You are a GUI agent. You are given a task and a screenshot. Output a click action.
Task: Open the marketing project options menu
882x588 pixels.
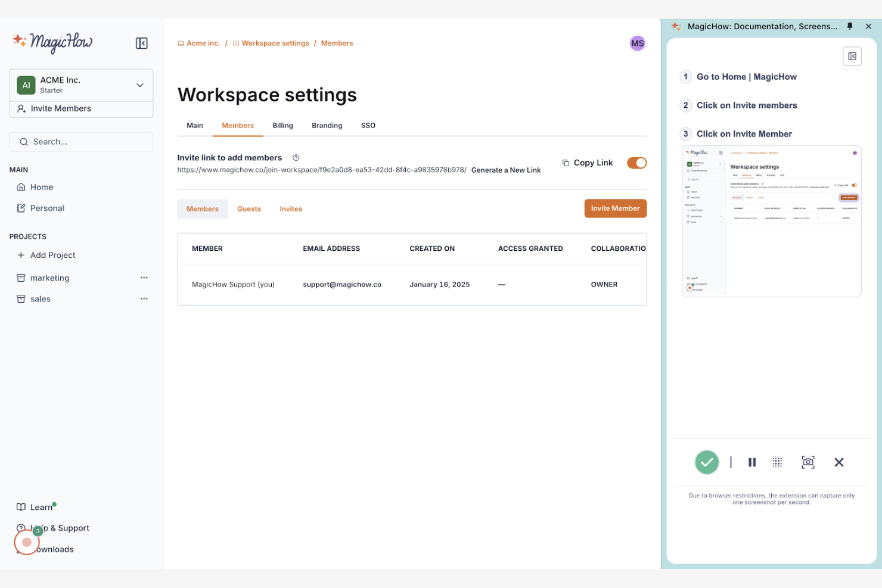pos(144,278)
